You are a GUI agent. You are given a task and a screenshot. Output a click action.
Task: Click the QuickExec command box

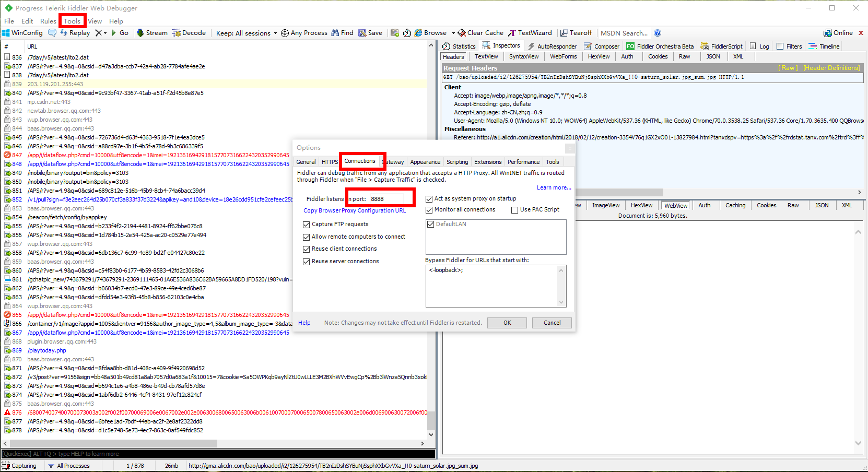coord(218,454)
